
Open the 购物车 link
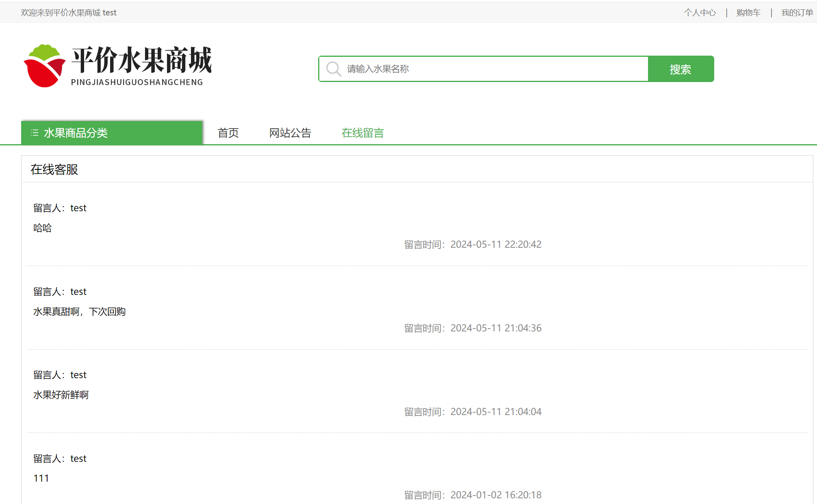pos(748,13)
